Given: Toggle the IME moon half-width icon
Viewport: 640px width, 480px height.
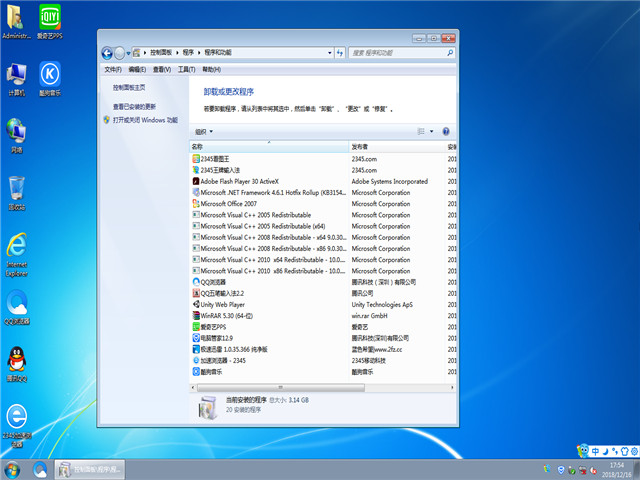Looking at the screenshot, I should pos(605,451).
